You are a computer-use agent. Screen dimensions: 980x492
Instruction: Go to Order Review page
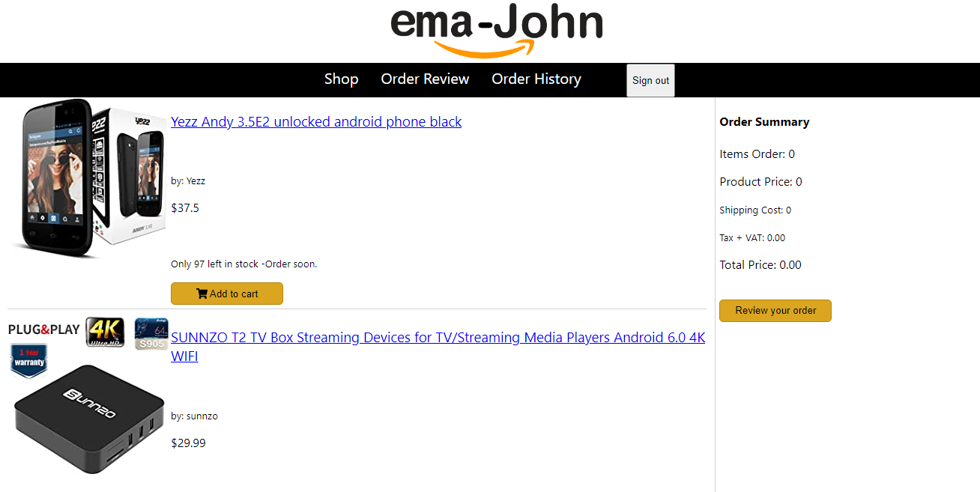(425, 79)
